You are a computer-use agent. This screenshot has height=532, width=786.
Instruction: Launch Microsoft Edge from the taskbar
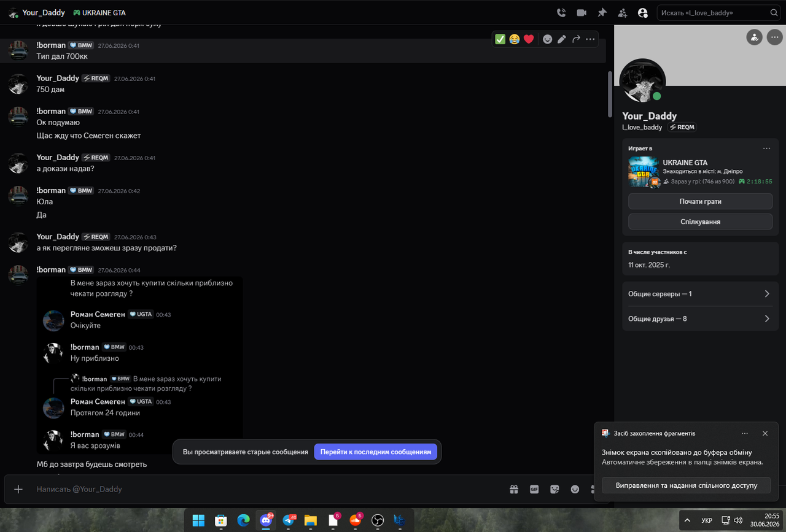click(243, 520)
